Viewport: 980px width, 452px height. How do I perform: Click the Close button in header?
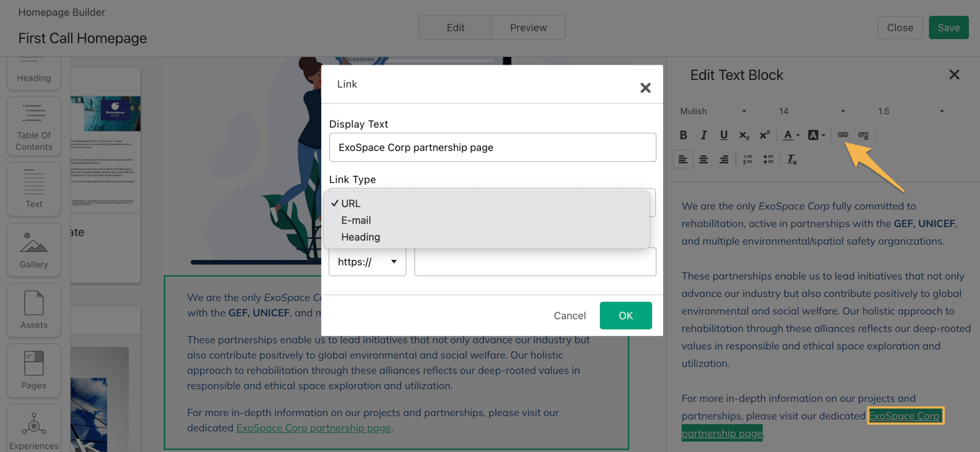click(900, 28)
